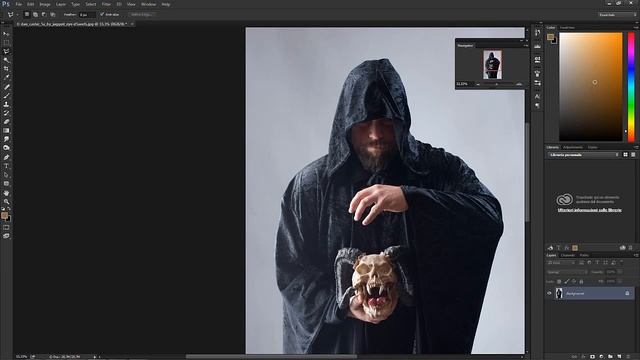Select the Quick Selection tool
This screenshot has width=640, height=360.
coord(6,60)
